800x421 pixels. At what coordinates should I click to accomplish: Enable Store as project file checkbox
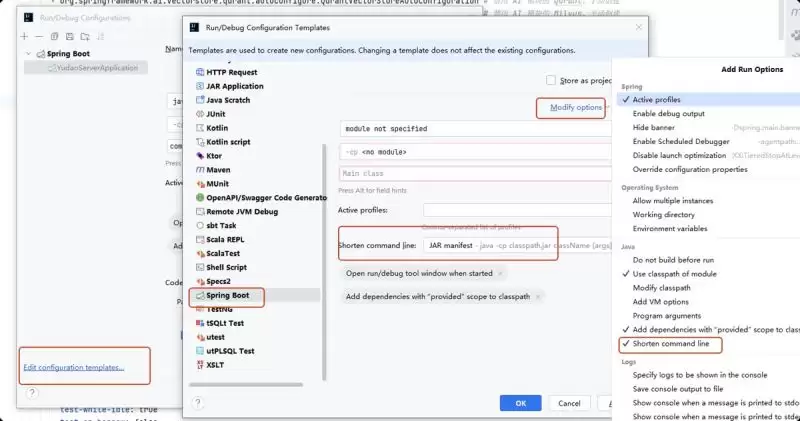pos(551,80)
